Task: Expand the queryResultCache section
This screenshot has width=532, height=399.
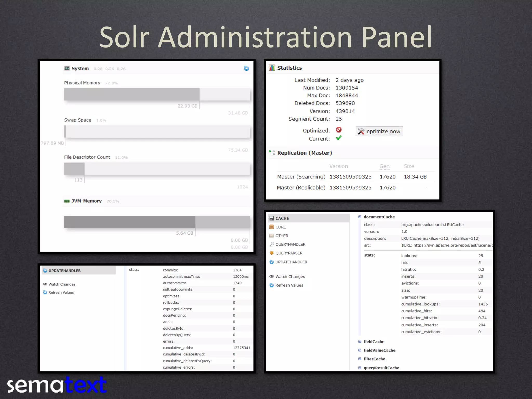Action: point(360,368)
